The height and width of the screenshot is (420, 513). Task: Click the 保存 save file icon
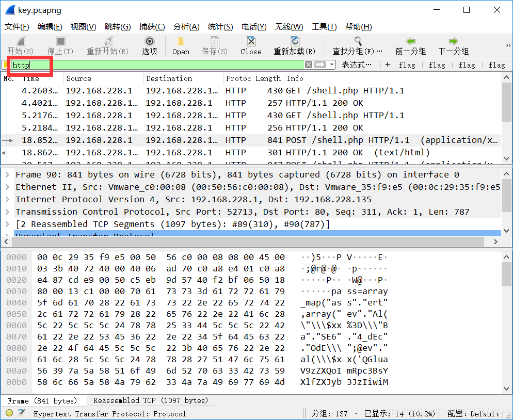[x=215, y=41]
